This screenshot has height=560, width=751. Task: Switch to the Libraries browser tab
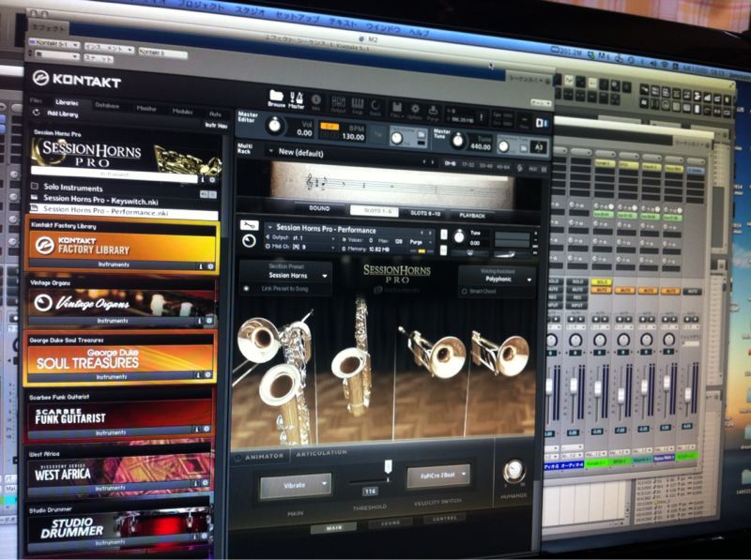pos(67,102)
